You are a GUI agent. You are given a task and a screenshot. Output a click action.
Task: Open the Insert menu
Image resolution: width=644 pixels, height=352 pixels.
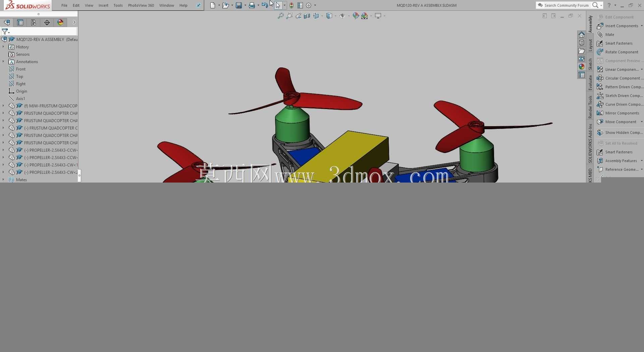coord(103,5)
